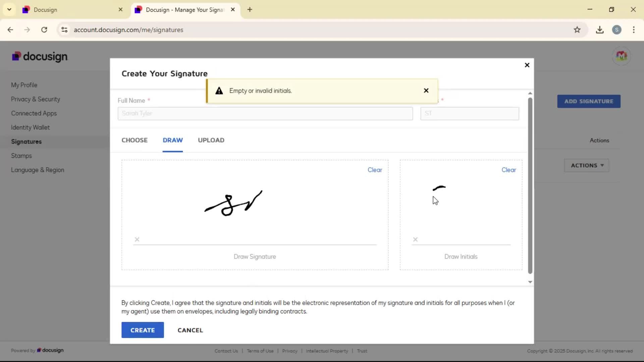Open a new browser tab
The height and width of the screenshot is (362, 644).
click(x=250, y=10)
